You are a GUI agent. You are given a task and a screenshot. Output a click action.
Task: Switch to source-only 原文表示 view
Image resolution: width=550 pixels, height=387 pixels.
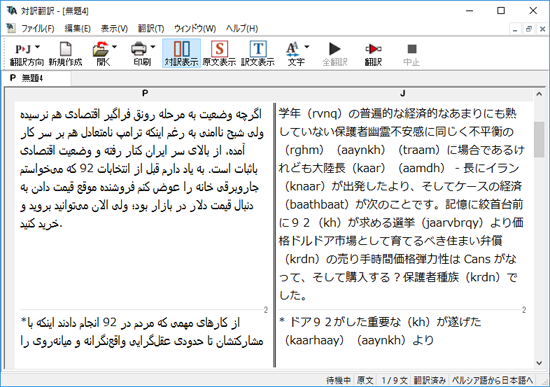pyautogui.click(x=219, y=53)
